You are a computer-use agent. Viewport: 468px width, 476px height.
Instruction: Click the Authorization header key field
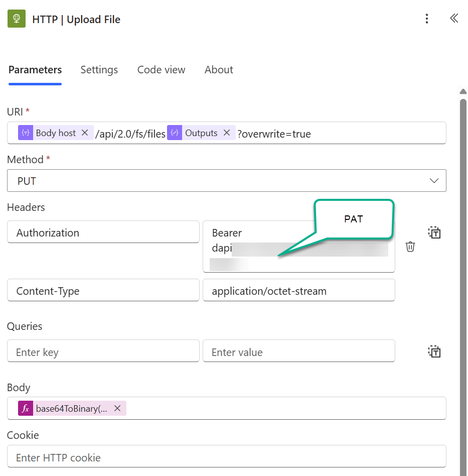coord(103,232)
